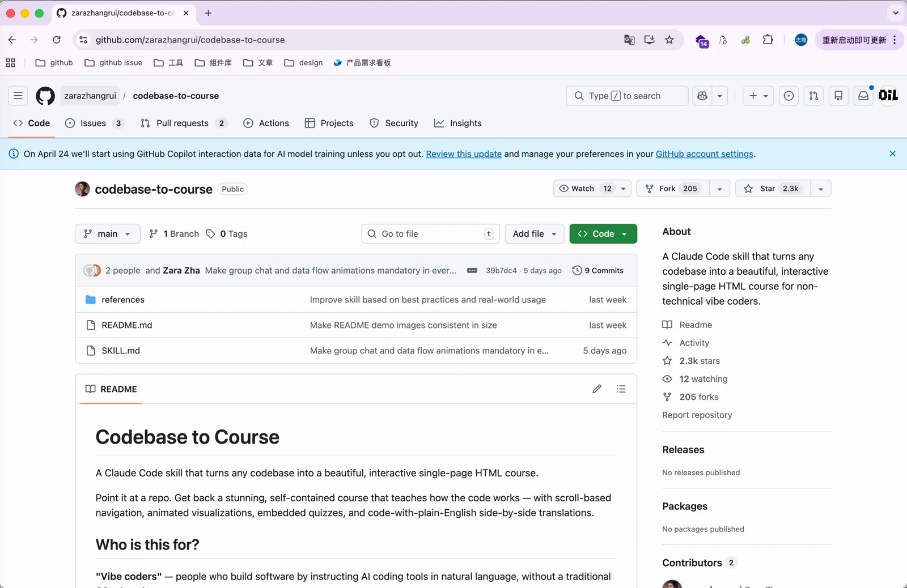Open the 205 forks link
Viewport: 907px width, 588px height.
pos(690,397)
